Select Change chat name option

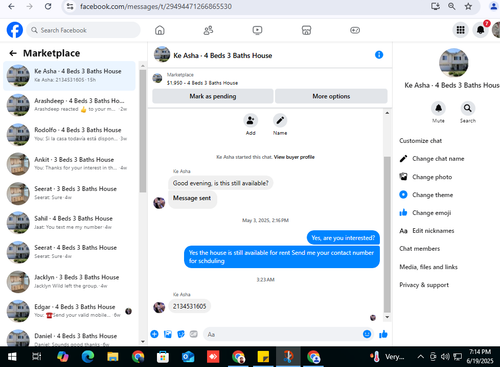point(438,159)
